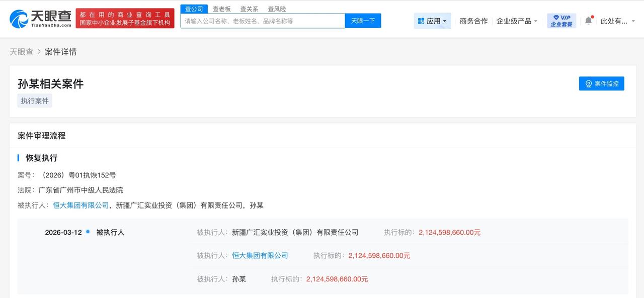
Task: Open the 应用 dropdown
Action: [x=434, y=20]
